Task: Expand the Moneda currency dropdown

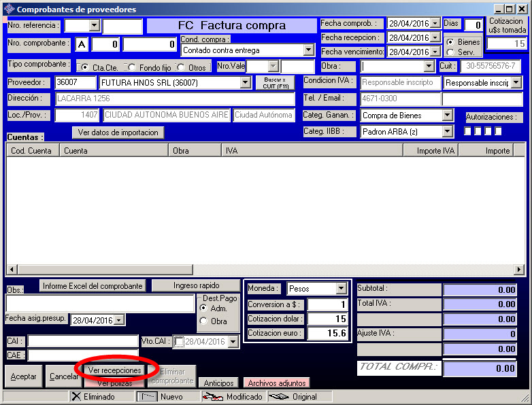Action: [x=341, y=289]
